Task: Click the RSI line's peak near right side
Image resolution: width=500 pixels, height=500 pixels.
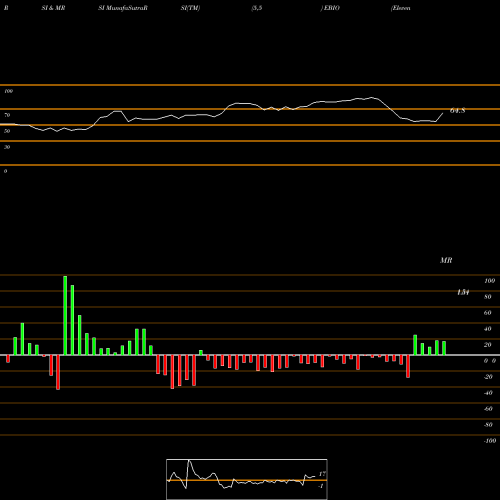Action: [372, 98]
